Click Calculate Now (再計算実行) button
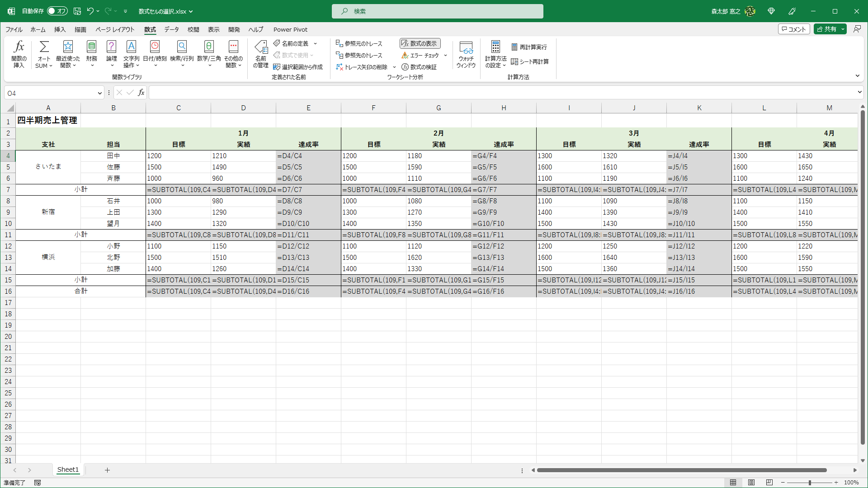This screenshot has height=488, width=868. coord(529,47)
